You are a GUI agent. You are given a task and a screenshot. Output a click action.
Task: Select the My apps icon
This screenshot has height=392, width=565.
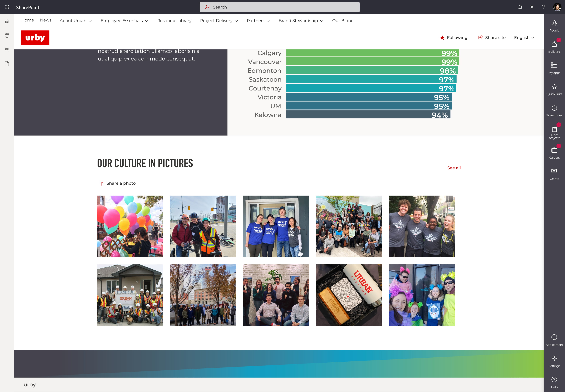tap(554, 66)
